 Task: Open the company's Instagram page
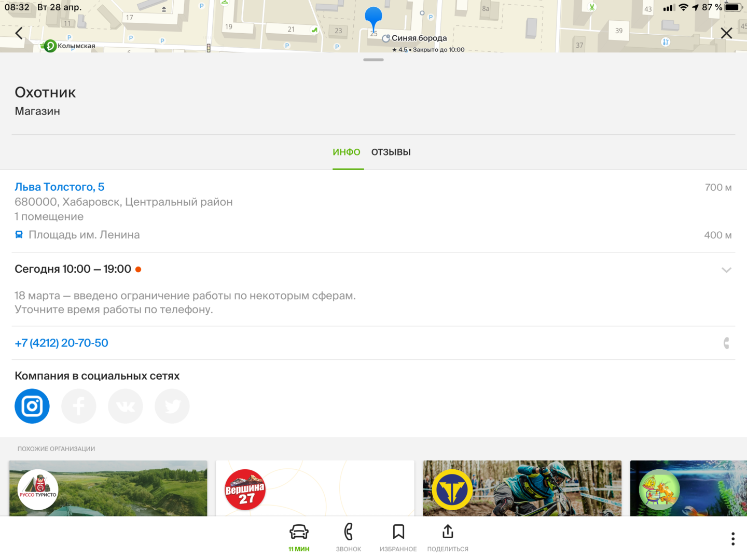32,406
